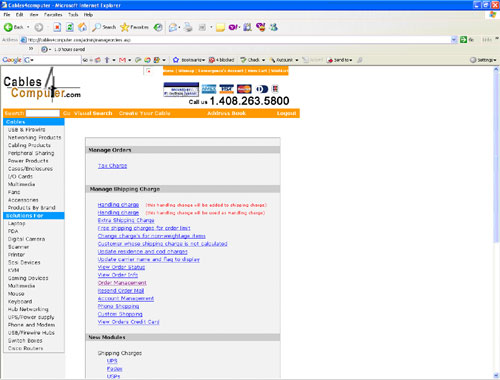Open the View menu
Viewport: 500px width, 380px height.
coord(34,15)
